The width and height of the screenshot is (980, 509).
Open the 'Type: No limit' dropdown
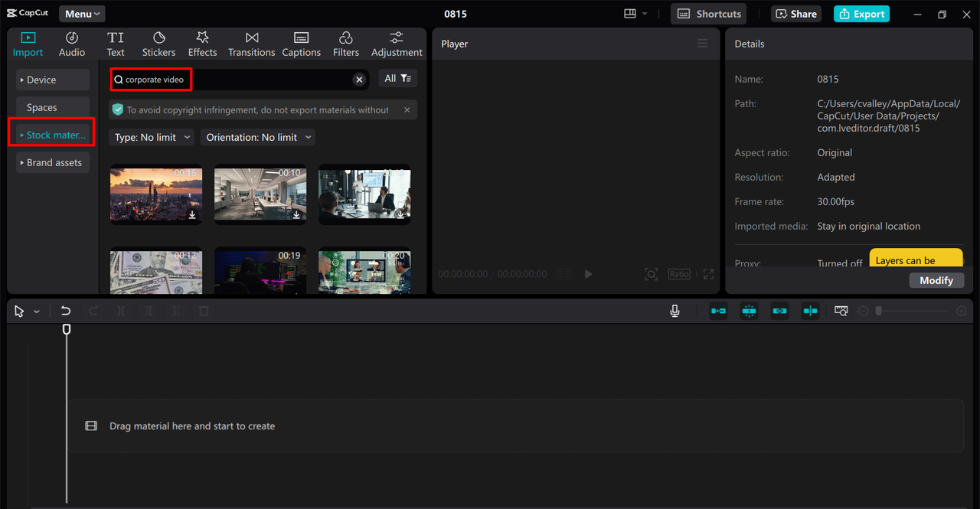coord(150,137)
